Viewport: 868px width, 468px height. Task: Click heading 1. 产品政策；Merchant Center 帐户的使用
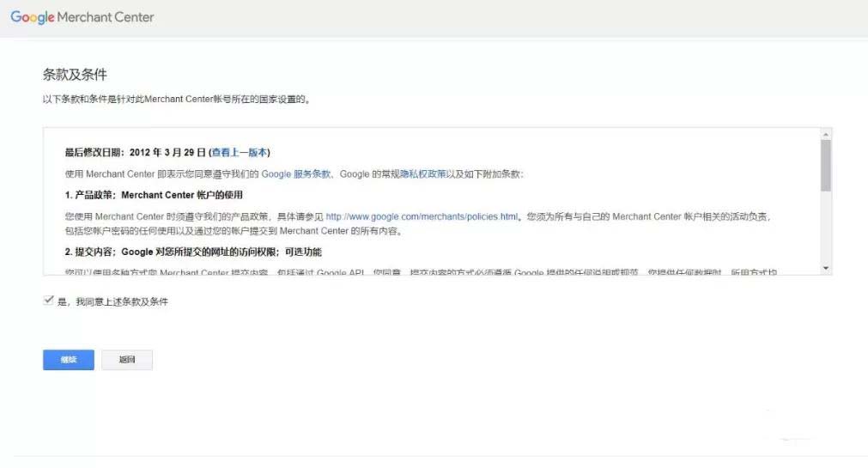tap(154, 195)
